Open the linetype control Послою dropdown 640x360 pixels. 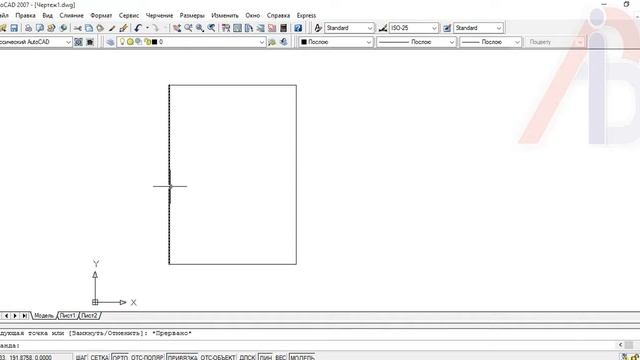point(416,42)
